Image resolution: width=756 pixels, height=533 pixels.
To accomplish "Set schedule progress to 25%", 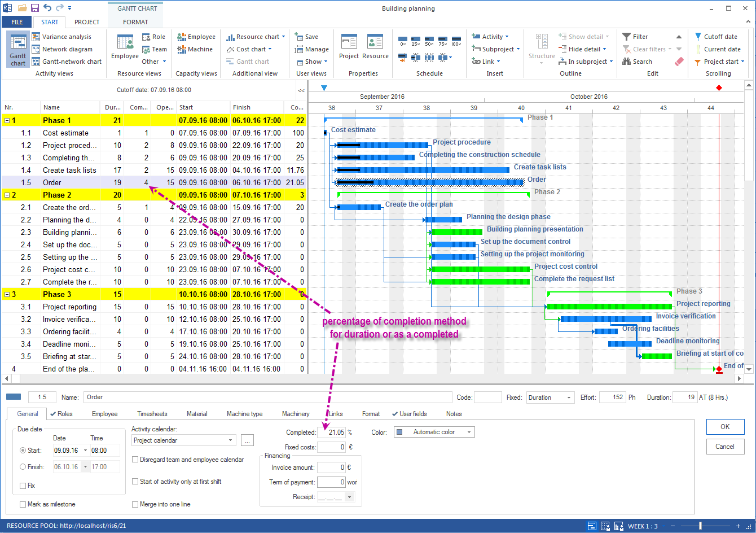I will 416,40.
